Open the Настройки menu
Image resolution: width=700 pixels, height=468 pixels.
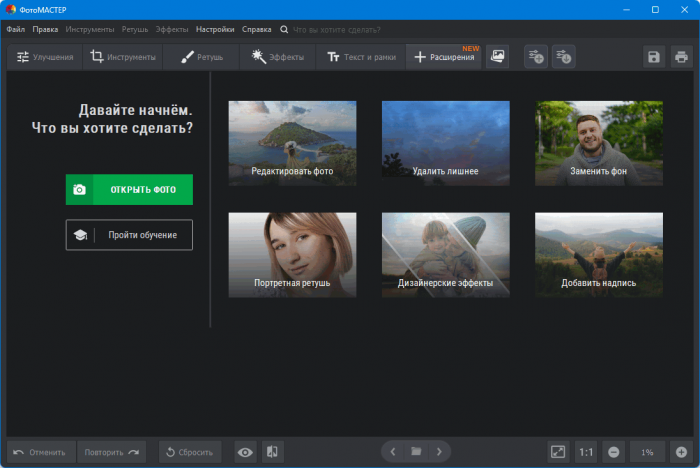[x=215, y=30]
